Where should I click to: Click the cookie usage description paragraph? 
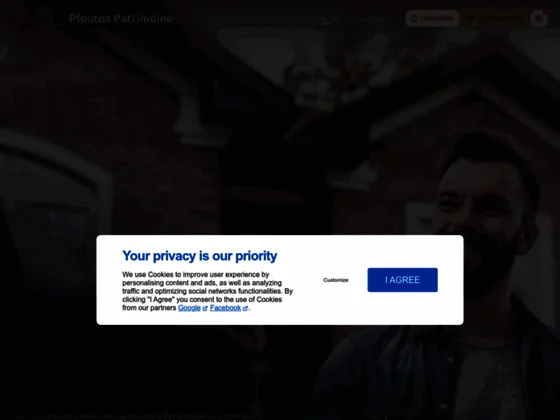[x=208, y=291]
